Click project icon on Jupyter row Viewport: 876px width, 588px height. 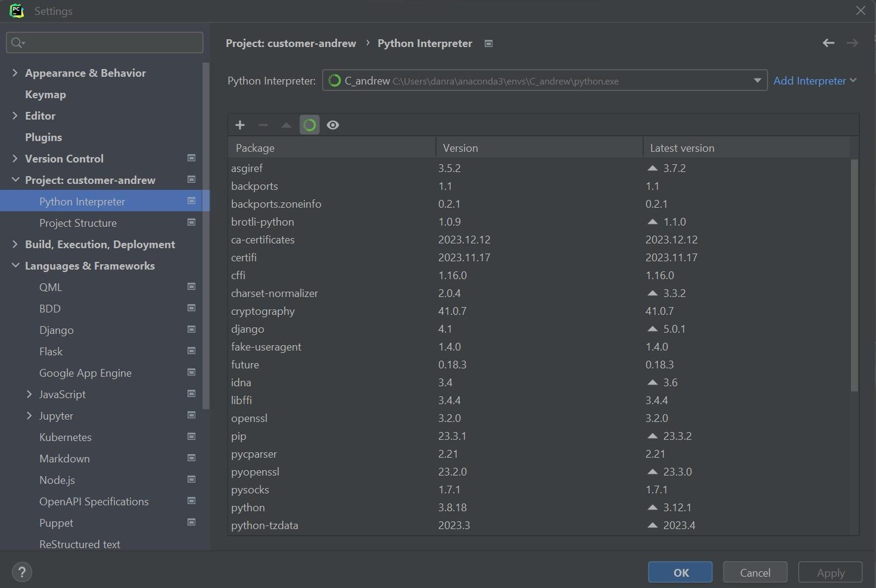(191, 415)
